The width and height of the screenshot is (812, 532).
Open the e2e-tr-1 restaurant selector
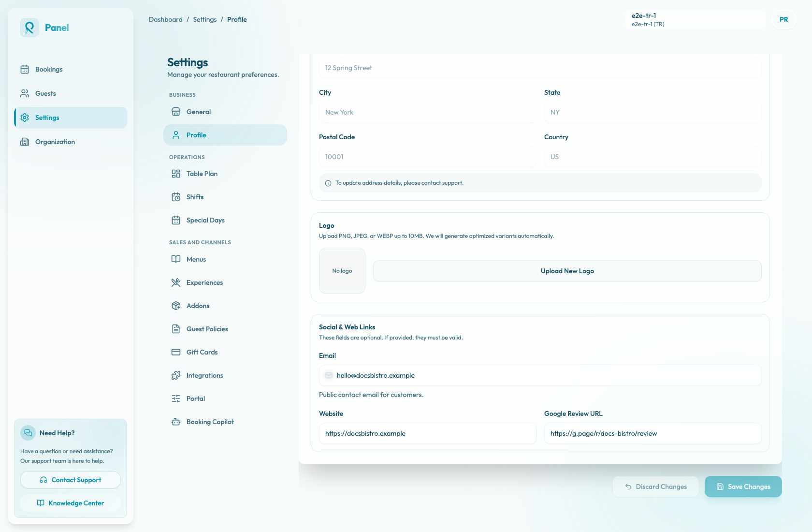[x=696, y=19]
